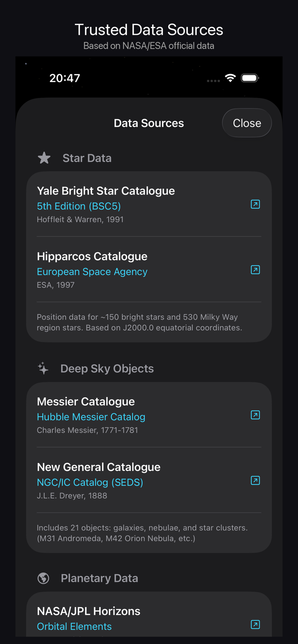Tap the Wi-Fi status icon
298x644 pixels.
pyautogui.click(x=230, y=78)
